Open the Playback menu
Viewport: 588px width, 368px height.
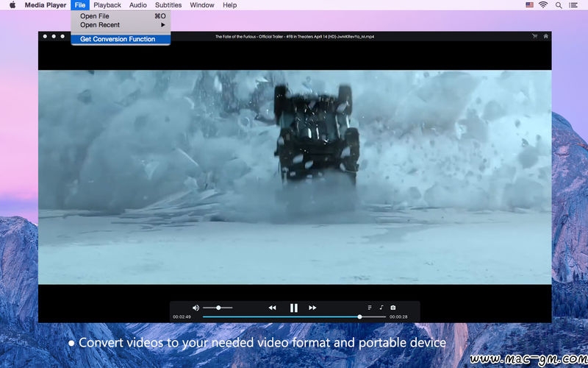coord(107,5)
